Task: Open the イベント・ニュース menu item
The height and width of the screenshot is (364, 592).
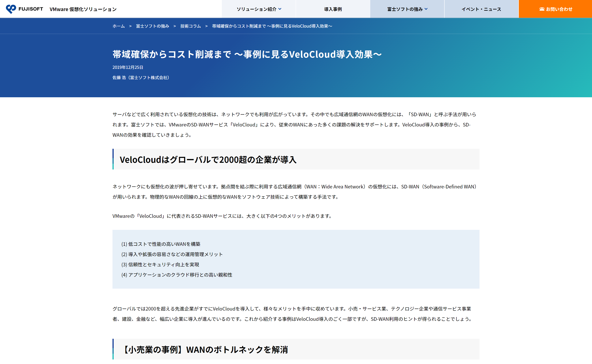Action: point(481,9)
